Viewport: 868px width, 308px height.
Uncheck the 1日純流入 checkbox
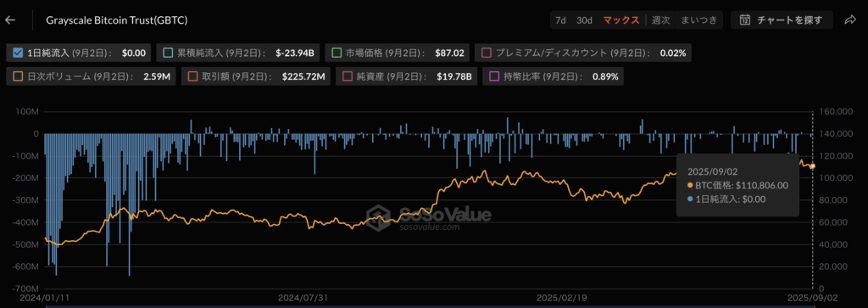(x=18, y=53)
